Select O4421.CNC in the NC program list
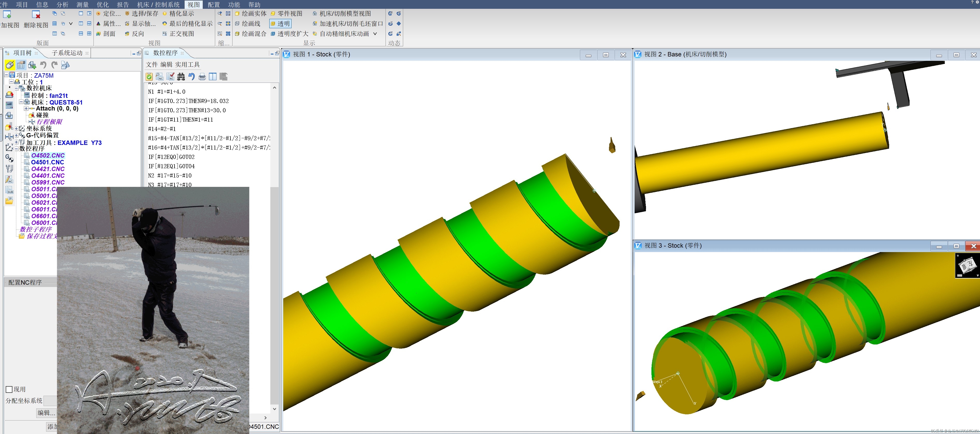Viewport: 980px width, 434px height. point(48,169)
